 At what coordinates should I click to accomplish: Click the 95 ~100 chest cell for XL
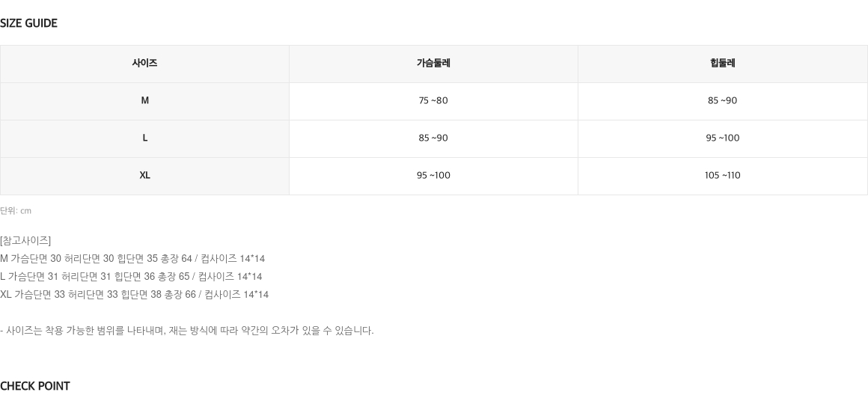433,176
